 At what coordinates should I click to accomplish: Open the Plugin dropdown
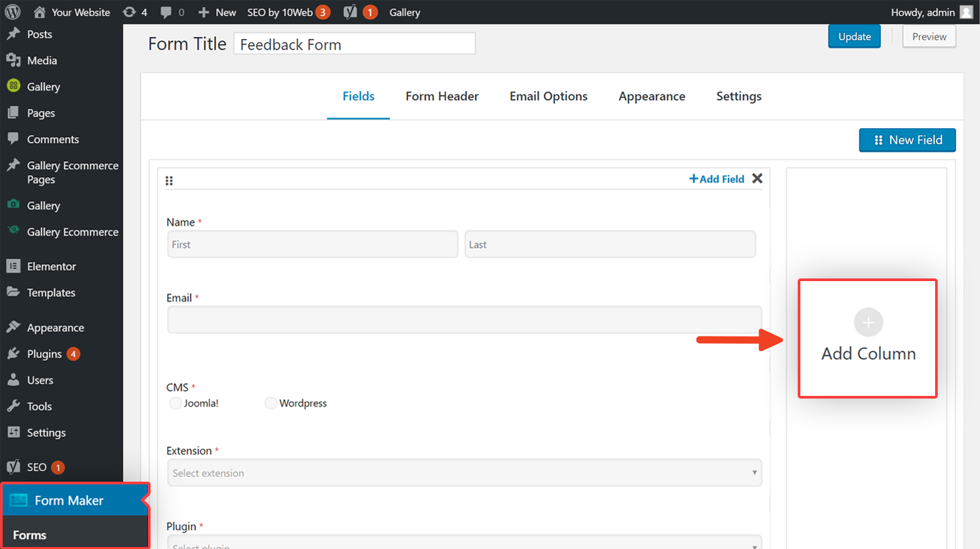(465, 542)
